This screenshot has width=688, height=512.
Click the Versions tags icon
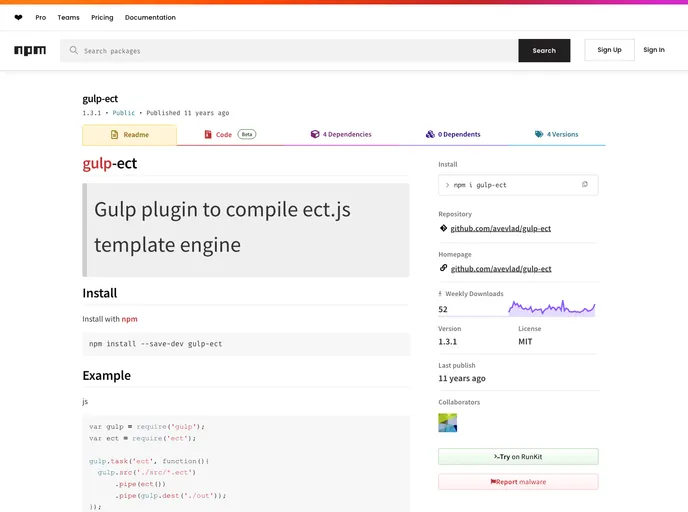pos(539,134)
